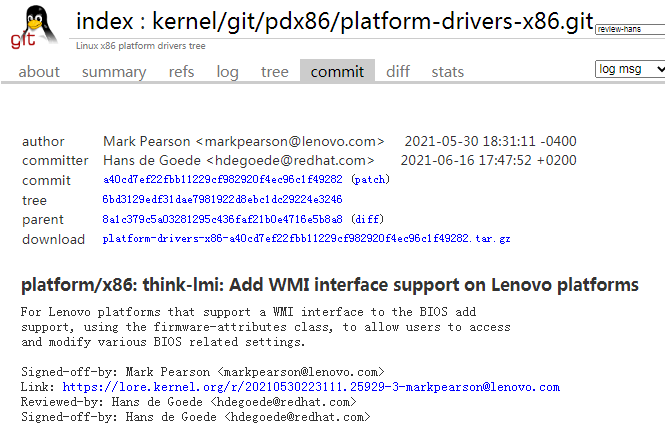
Task: Click the commit title about think-lmi WMI
Action: point(330,285)
